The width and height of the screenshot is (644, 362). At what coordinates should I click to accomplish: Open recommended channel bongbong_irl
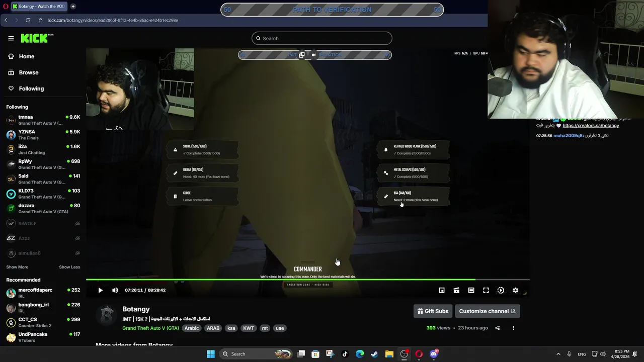[43, 308]
